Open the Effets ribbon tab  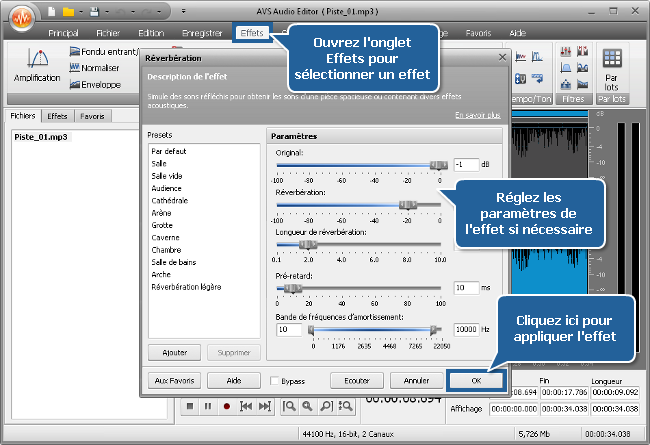[251, 33]
